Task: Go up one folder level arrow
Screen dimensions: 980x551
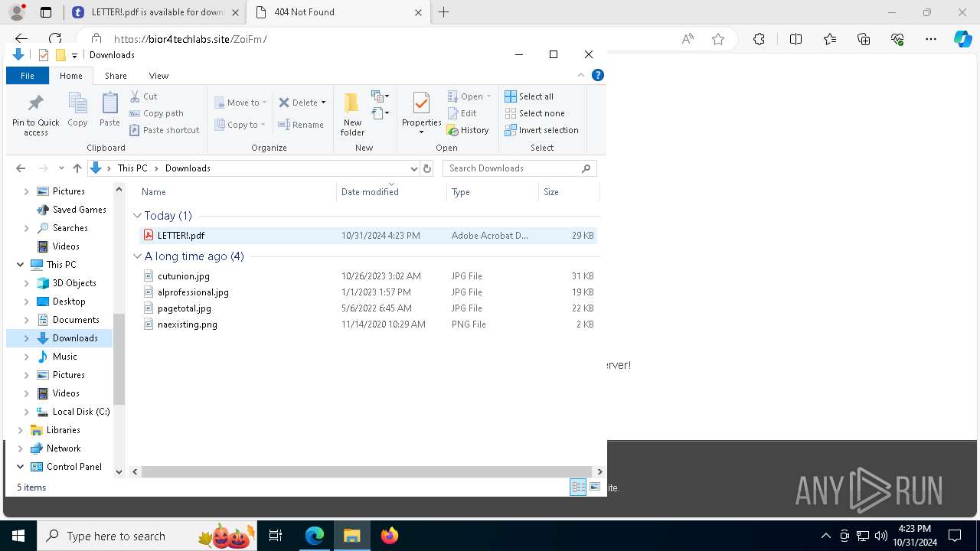Action: pos(77,168)
